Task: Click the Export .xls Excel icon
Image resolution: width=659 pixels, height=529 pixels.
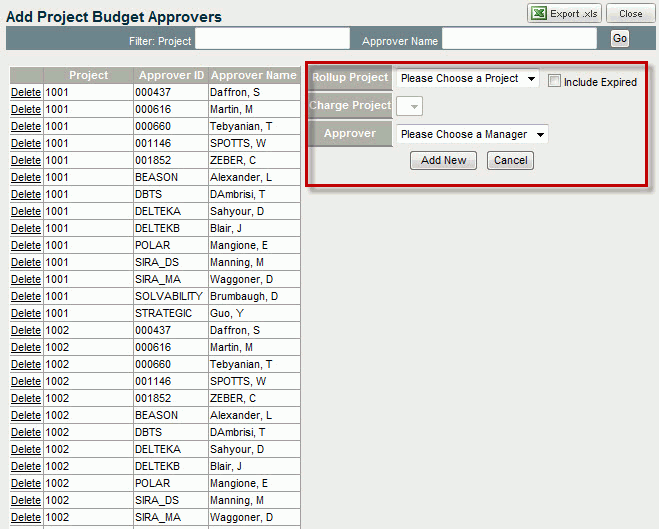Action: pyautogui.click(x=539, y=14)
